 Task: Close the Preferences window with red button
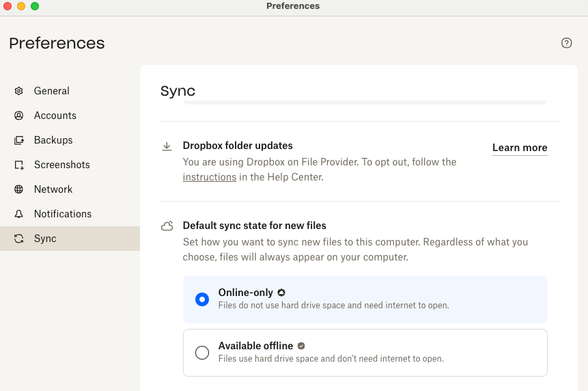[x=8, y=6]
